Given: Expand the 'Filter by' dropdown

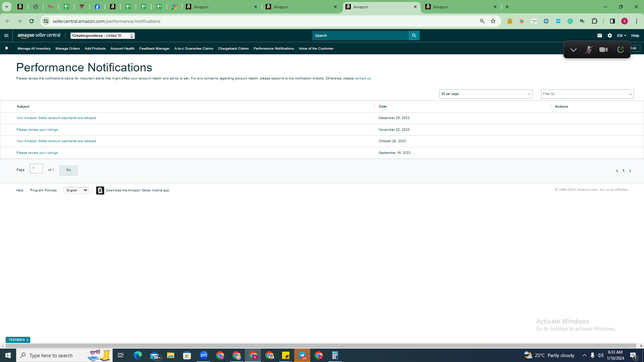Looking at the screenshot, I should 587,94.
